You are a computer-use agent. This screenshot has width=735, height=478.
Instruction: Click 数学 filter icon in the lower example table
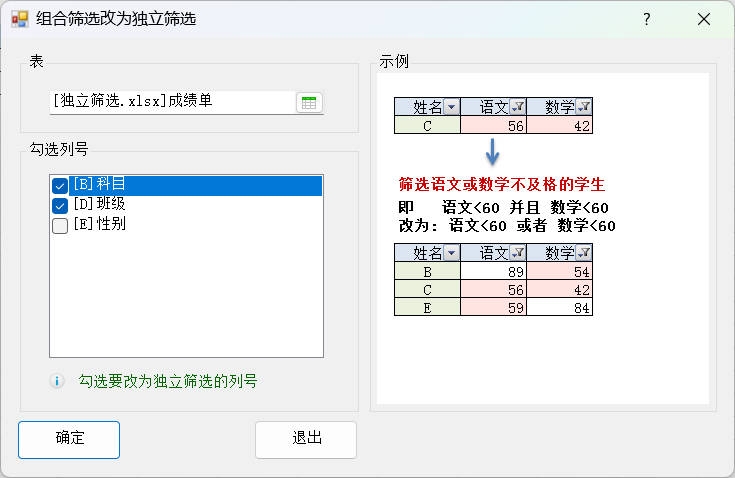tap(584, 253)
